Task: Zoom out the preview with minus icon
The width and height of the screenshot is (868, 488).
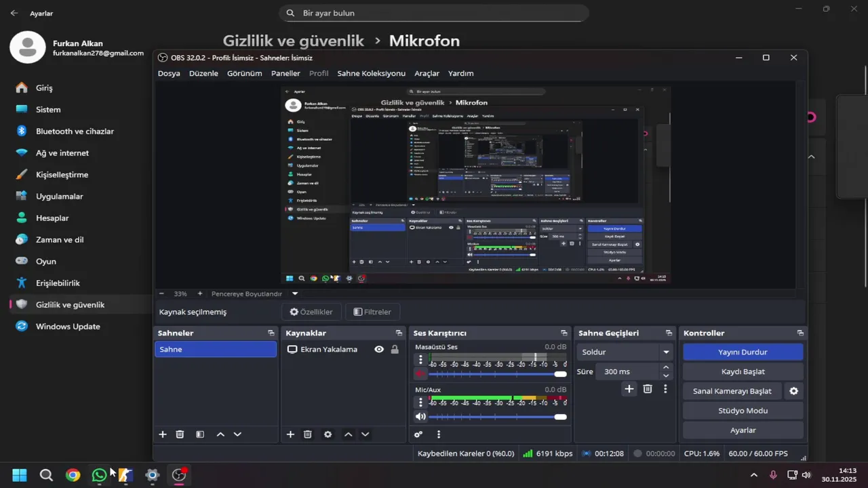Action: (161, 293)
